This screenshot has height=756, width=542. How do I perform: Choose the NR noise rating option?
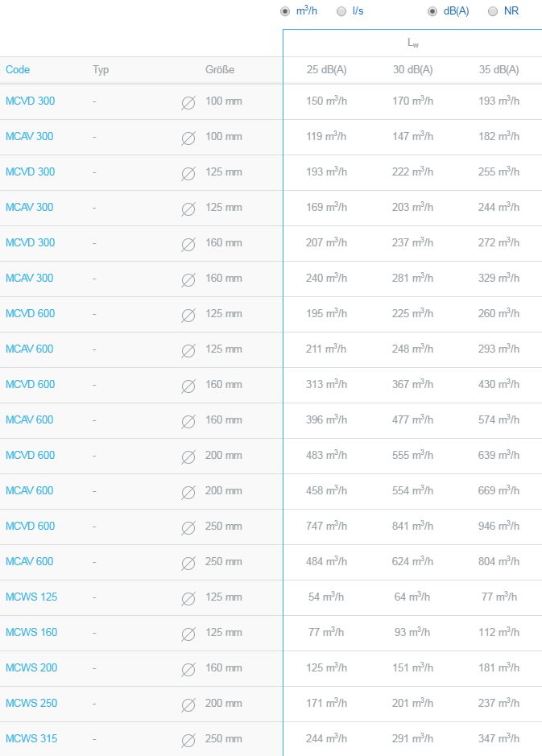[493, 11]
